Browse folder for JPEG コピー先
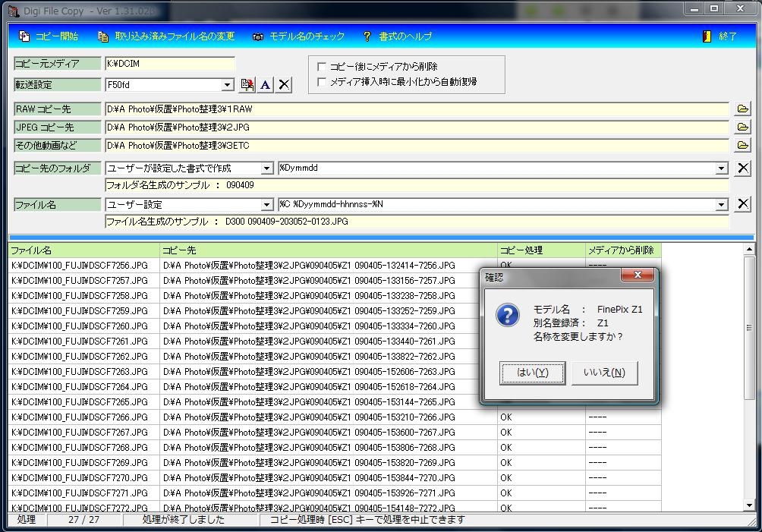The width and height of the screenshot is (762, 532). click(x=742, y=127)
